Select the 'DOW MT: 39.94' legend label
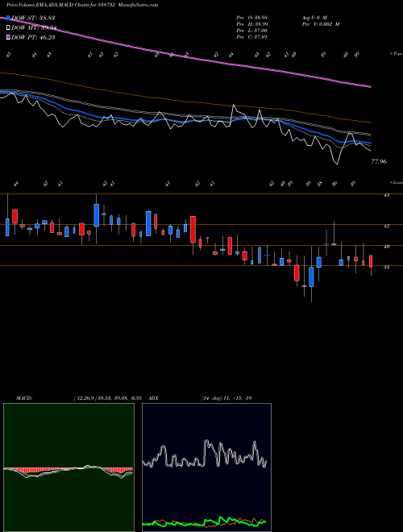Image resolution: width=403 pixels, height=532 pixels. tap(34, 28)
